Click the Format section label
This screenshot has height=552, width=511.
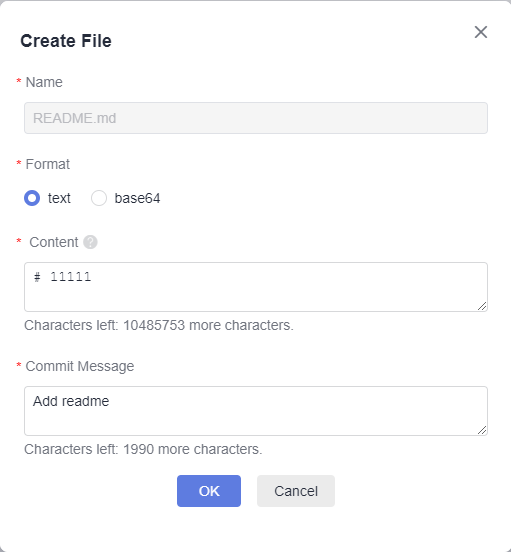click(x=48, y=164)
